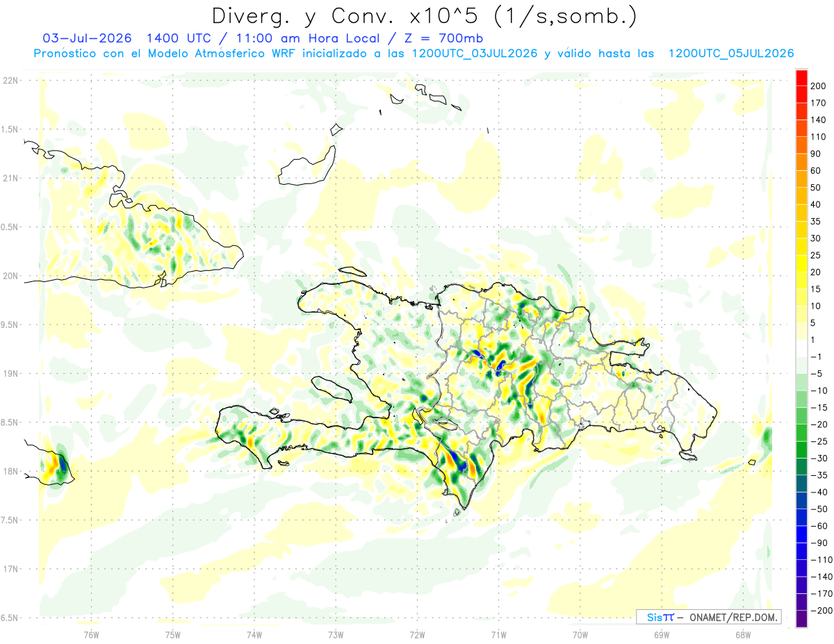
Task: Click the red 200 color swatch in legend
Action: tap(801, 78)
